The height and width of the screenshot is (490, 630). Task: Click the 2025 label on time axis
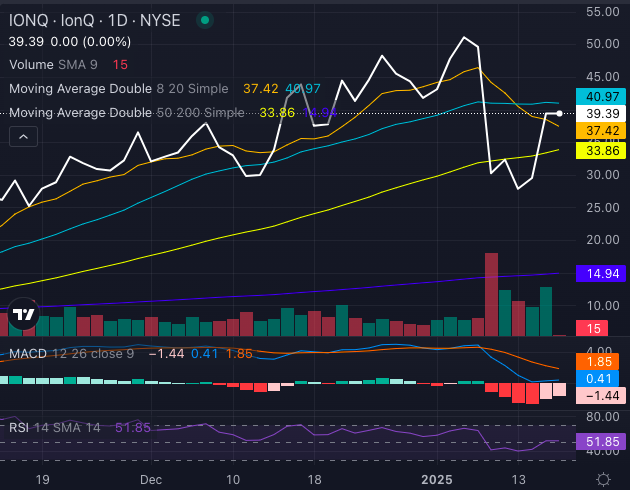pos(438,479)
